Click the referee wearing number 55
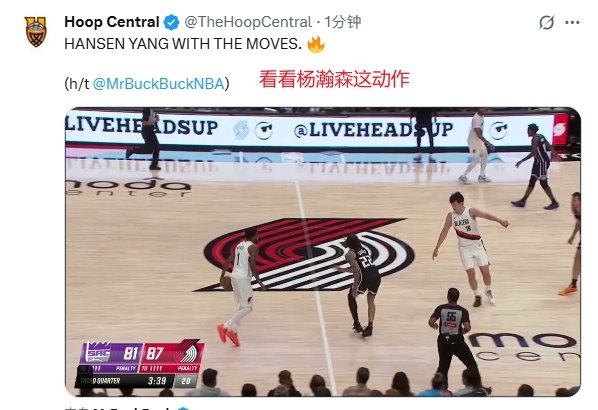The width and height of the screenshot is (598, 410). 454,339
